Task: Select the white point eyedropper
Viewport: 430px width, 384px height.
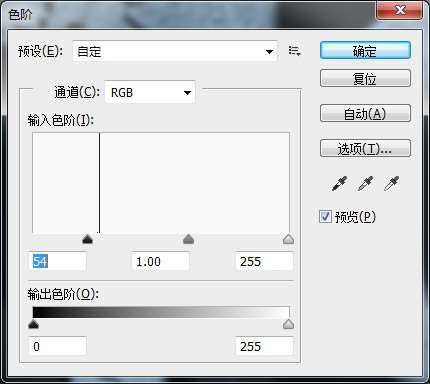Action: pyautogui.click(x=391, y=183)
